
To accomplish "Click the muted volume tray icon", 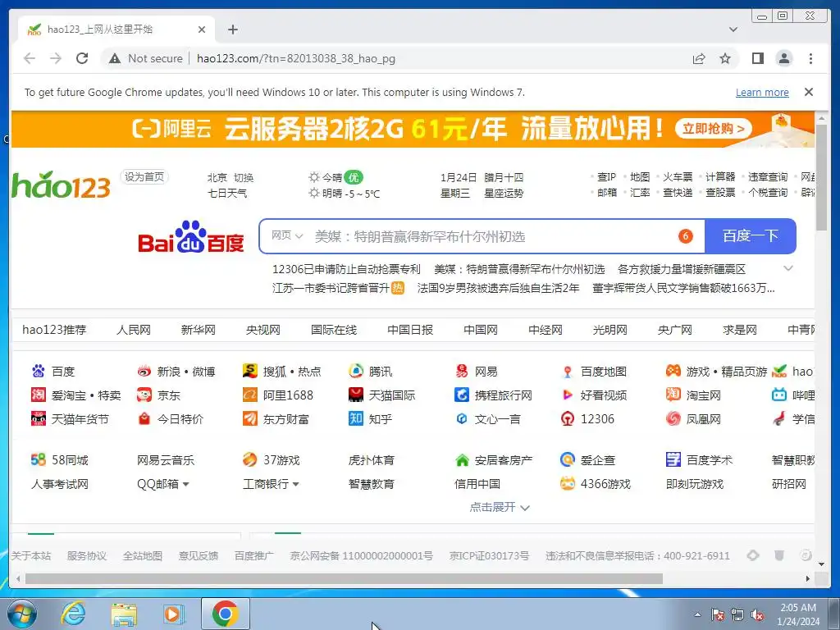I will (x=757, y=615).
